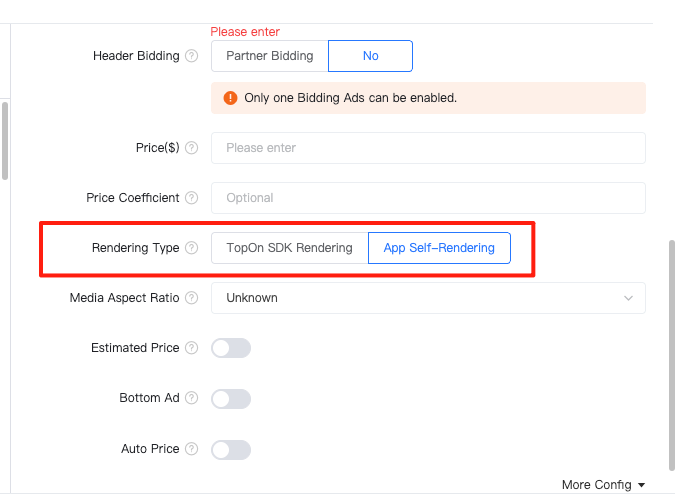Image resolution: width=675 pixels, height=495 pixels.
Task: Click the orange warning icon in bidding notice
Action: [230, 98]
